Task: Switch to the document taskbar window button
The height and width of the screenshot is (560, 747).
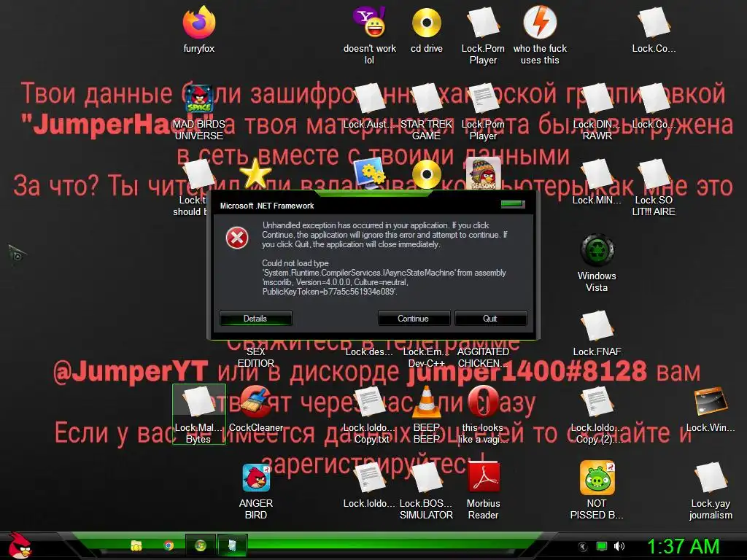Action: pyautogui.click(x=233, y=545)
